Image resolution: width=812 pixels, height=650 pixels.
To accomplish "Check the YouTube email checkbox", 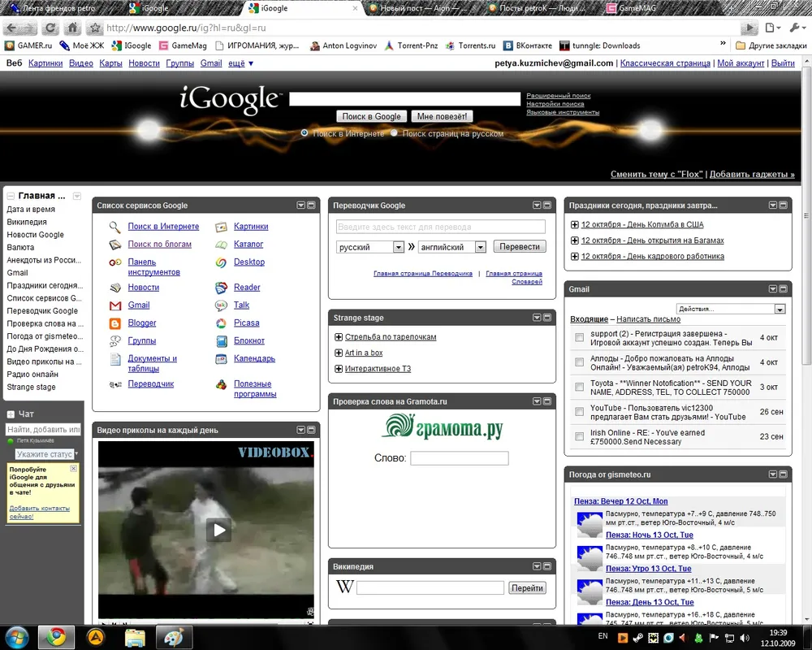I will (x=580, y=412).
